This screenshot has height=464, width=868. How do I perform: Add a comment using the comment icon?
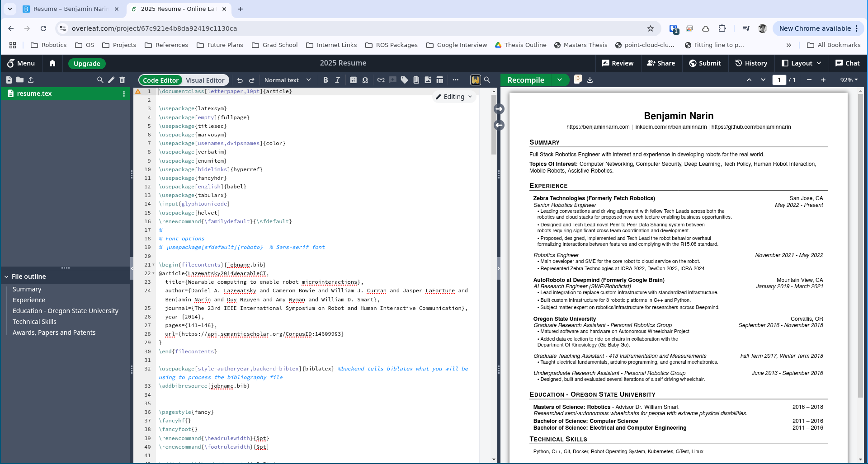tap(393, 80)
